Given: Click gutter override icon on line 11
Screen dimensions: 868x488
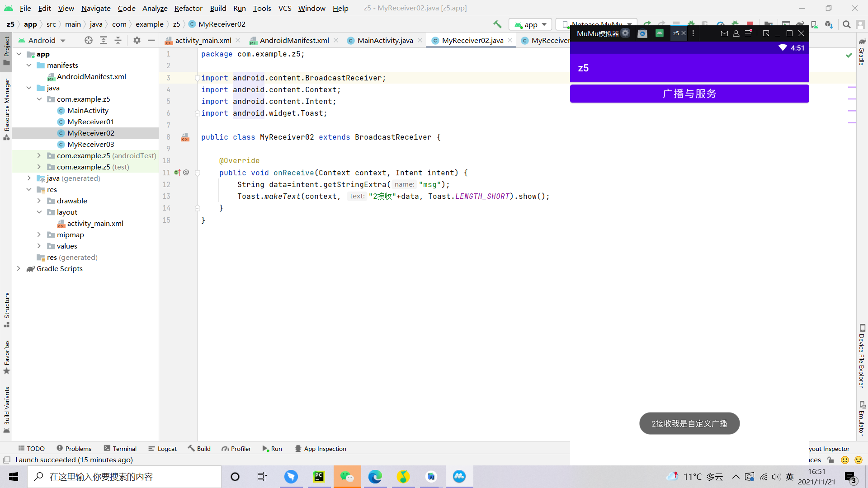Looking at the screenshot, I should click(x=177, y=173).
